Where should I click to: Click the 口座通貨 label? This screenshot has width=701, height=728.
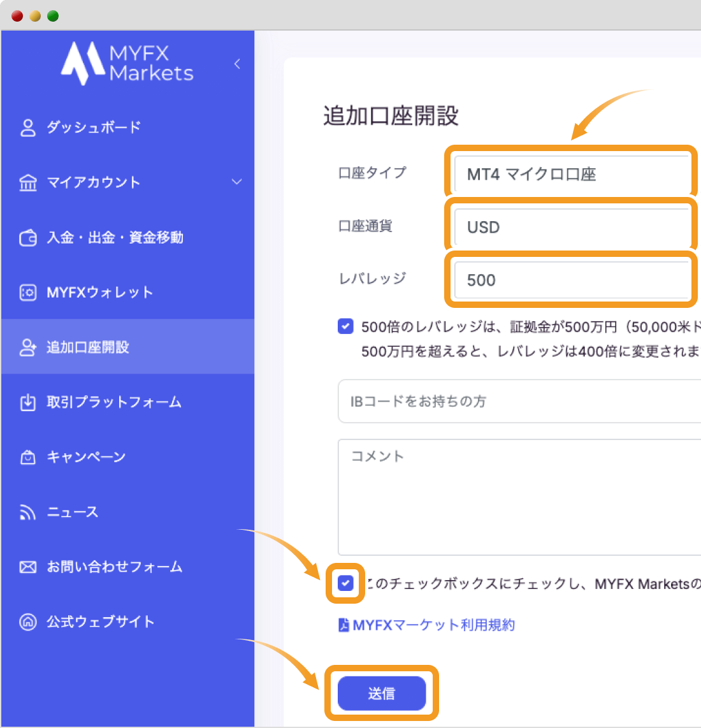coord(366,226)
